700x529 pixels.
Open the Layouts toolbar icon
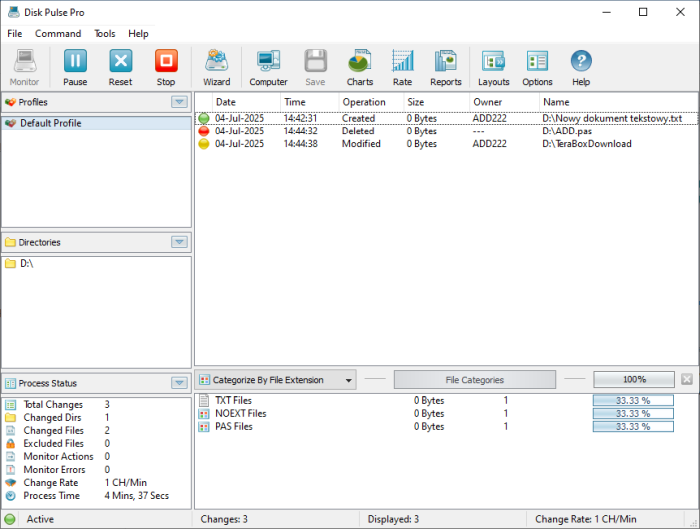pyautogui.click(x=493, y=61)
